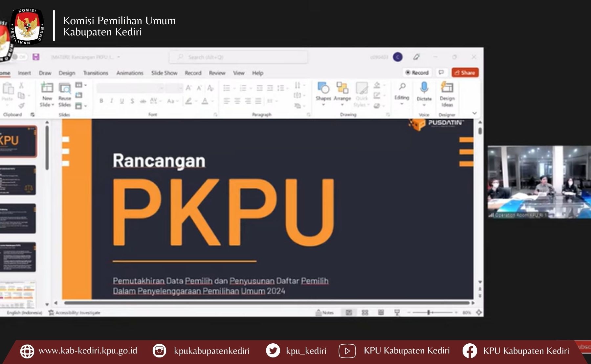The image size is (591, 364).
Task: Toggle bold formatting
Action: click(x=101, y=101)
